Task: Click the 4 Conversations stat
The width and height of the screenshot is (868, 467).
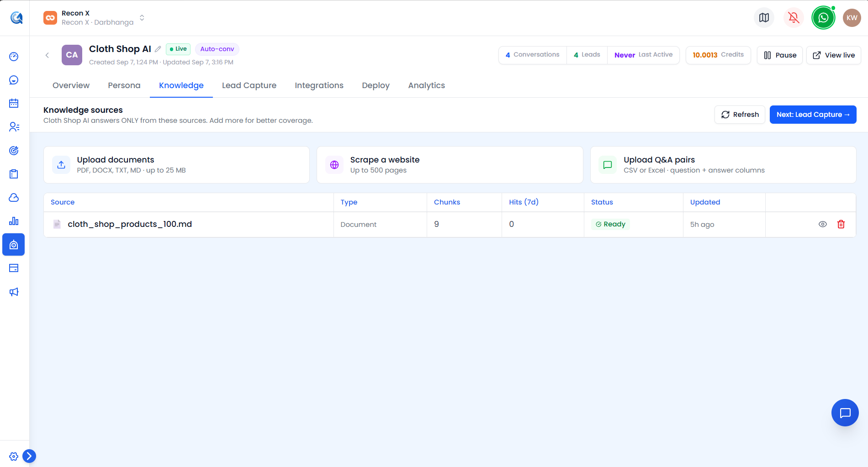Action: coord(532,55)
